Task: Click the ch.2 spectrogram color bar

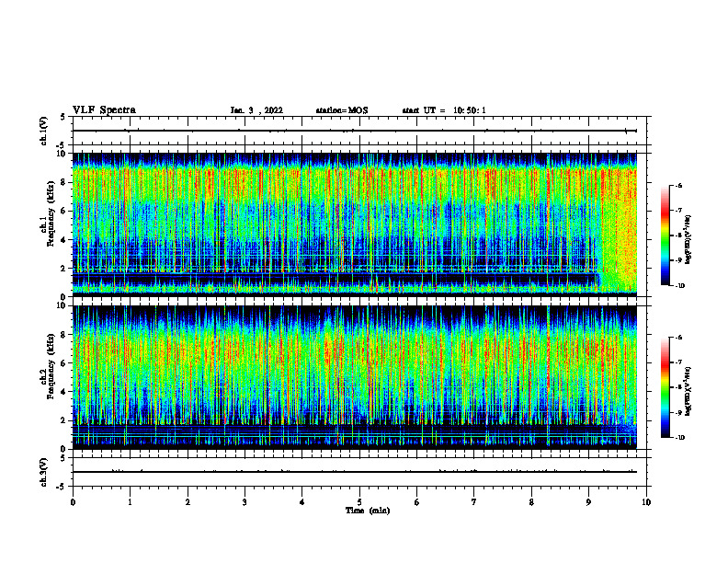Action: [665, 387]
